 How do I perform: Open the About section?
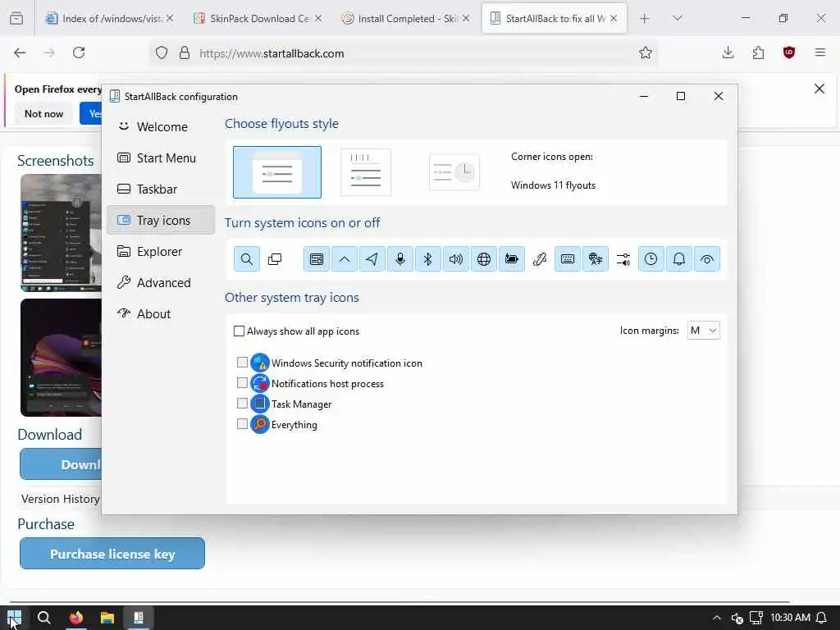pyautogui.click(x=161, y=313)
